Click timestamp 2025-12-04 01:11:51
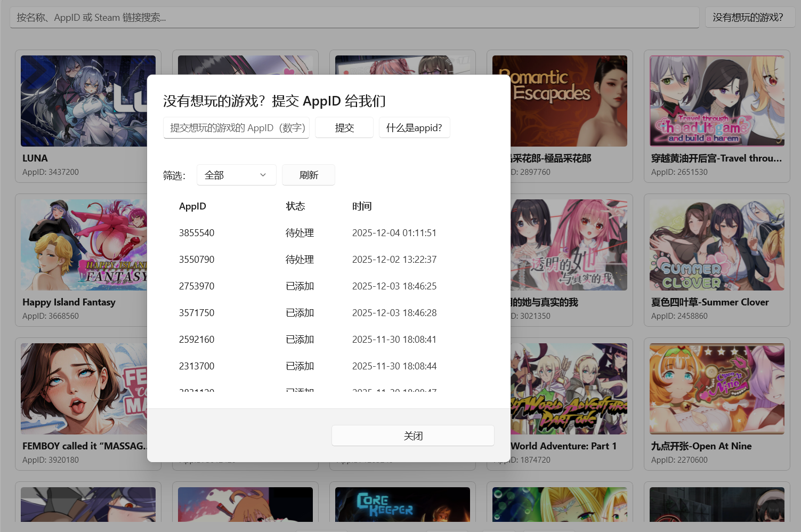 (x=394, y=233)
